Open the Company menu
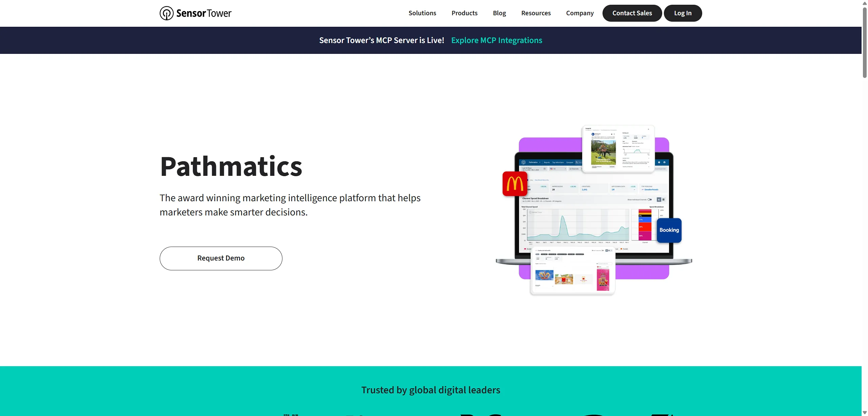The image size is (868, 416). (x=580, y=13)
